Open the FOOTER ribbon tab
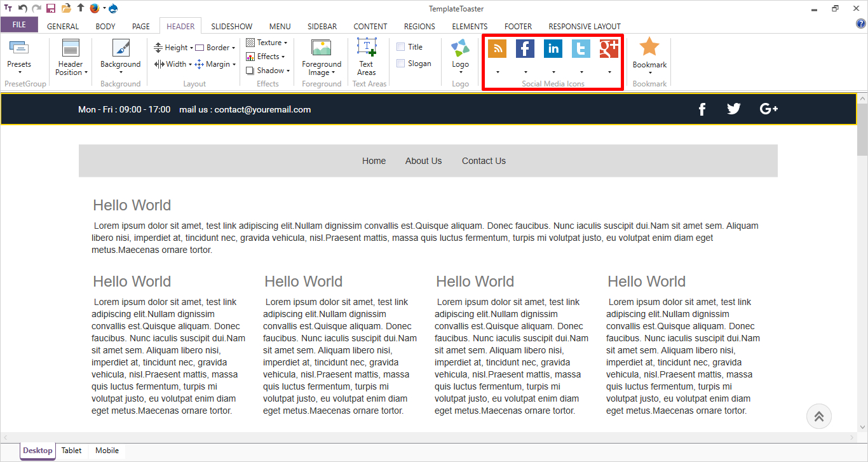Screen dimensions: 868x462 coord(518,27)
